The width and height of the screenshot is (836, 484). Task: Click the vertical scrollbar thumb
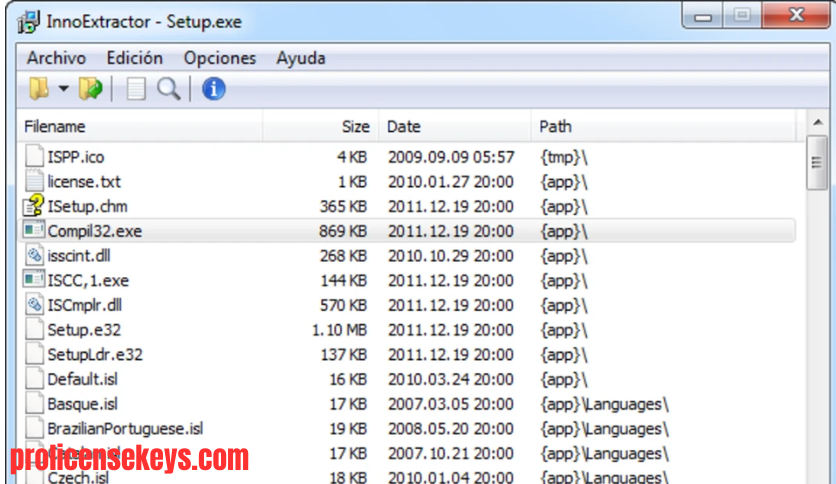[817, 163]
